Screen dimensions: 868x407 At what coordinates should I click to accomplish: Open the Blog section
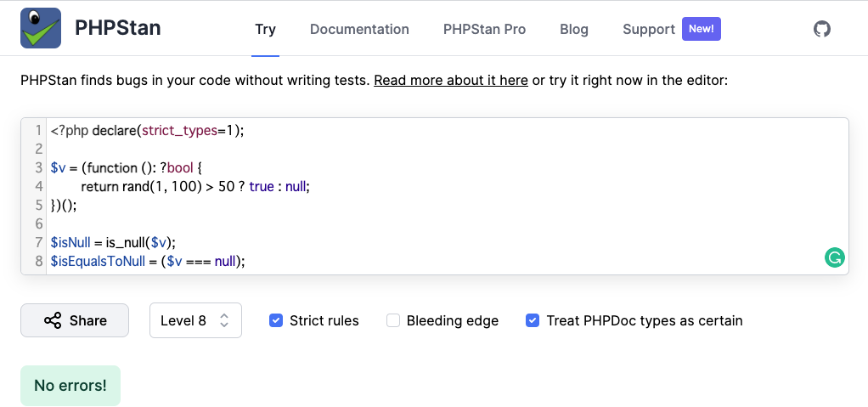click(x=574, y=29)
